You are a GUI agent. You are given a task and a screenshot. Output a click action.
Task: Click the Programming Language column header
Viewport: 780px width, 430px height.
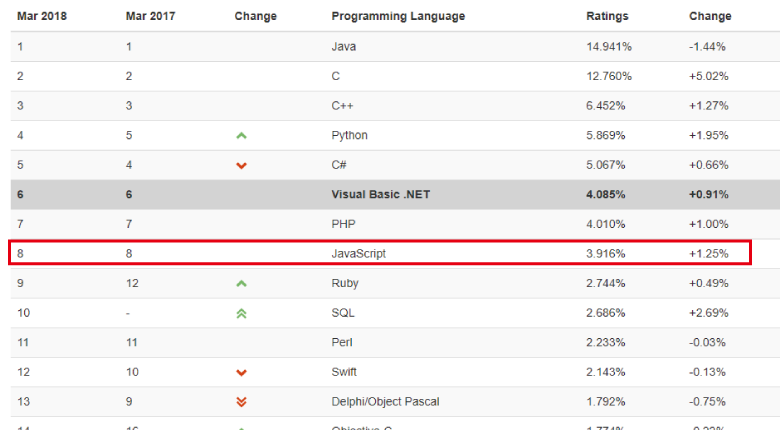pyautogui.click(x=398, y=16)
